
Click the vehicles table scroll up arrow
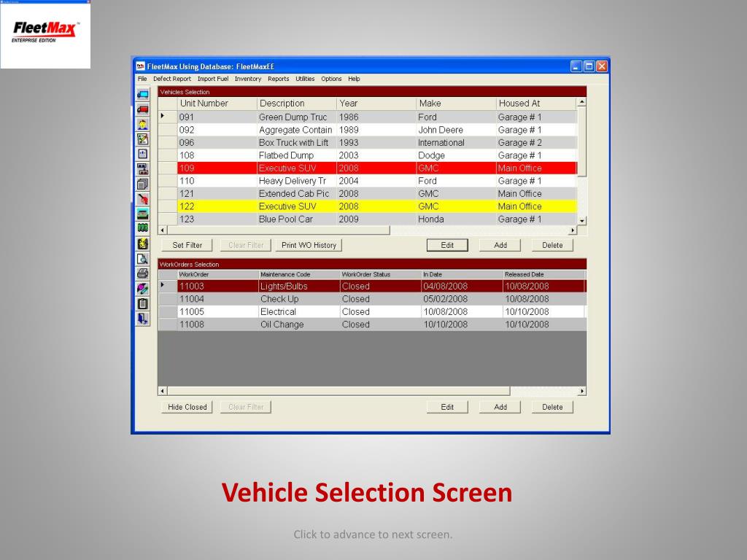coord(581,102)
